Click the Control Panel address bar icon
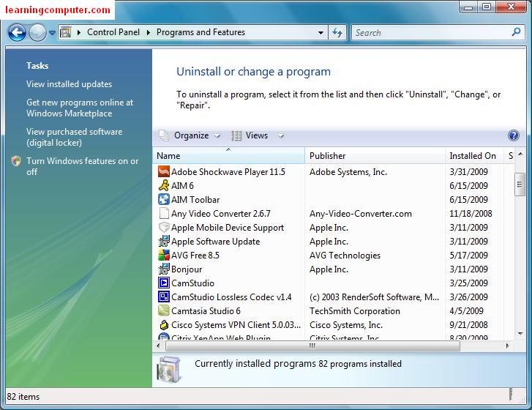The width and height of the screenshot is (532, 410). [65, 32]
